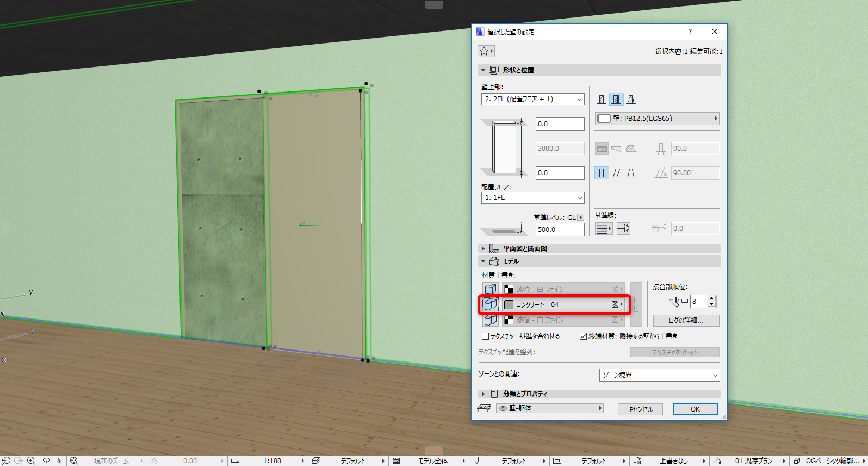Screen dimensions: 868x466
Task: Click the junction order icon
Action: click(678, 301)
